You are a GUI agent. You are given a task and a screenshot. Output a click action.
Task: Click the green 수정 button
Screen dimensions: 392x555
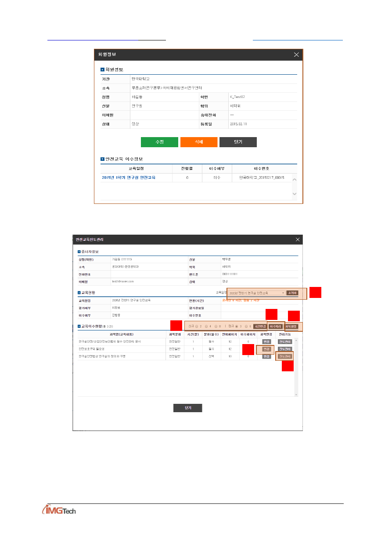point(159,142)
